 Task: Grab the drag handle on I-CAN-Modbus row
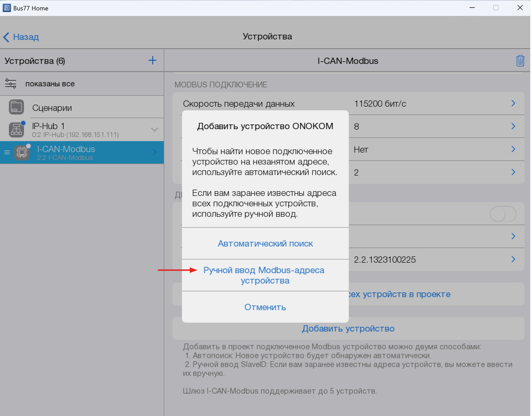[x=7, y=153]
